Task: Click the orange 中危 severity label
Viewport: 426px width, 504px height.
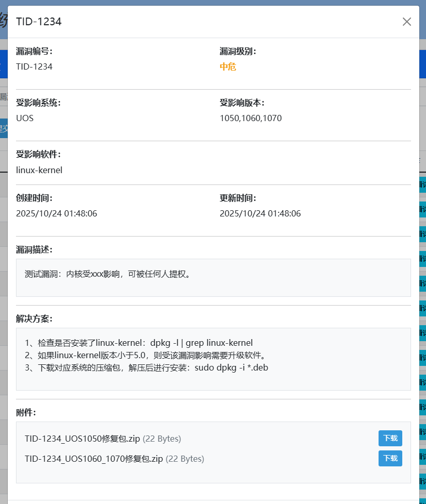Action: coord(228,66)
